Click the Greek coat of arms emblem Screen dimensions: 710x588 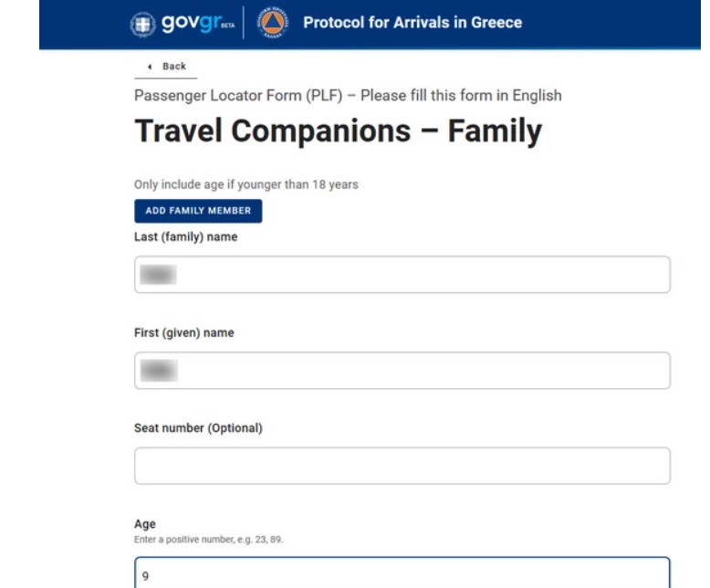[x=143, y=23]
